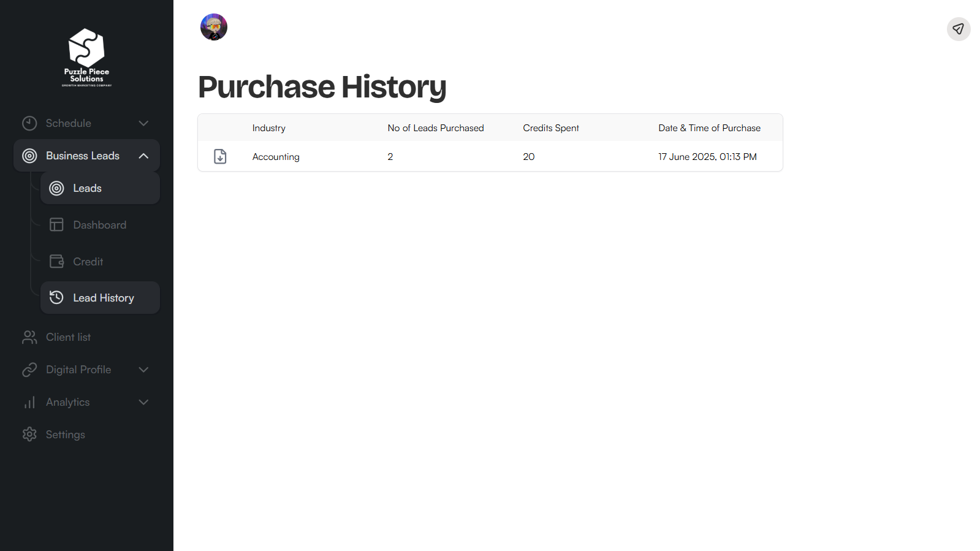
Task: Expand the Analytics submenu chevron
Action: (143, 402)
